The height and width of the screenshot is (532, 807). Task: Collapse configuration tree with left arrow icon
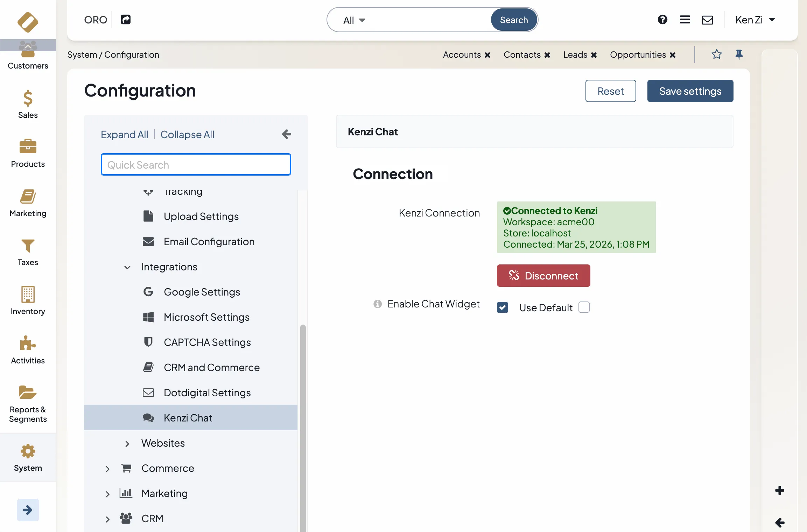tap(286, 134)
